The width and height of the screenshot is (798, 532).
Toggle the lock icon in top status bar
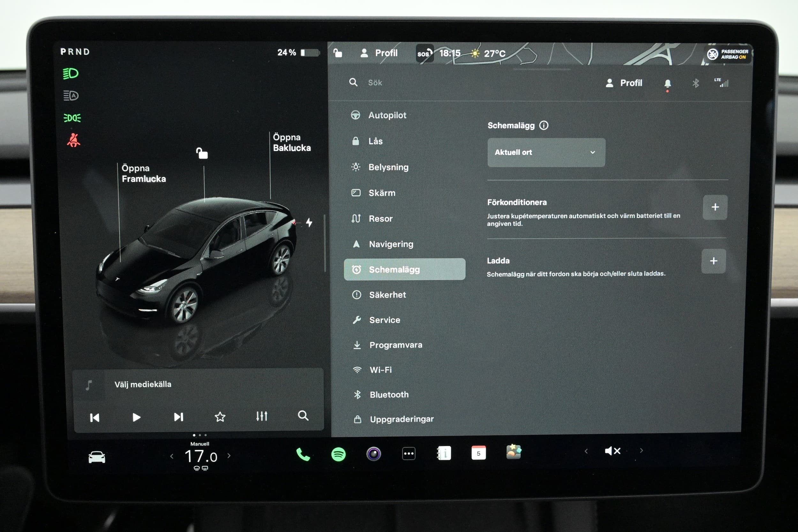coord(338,53)
